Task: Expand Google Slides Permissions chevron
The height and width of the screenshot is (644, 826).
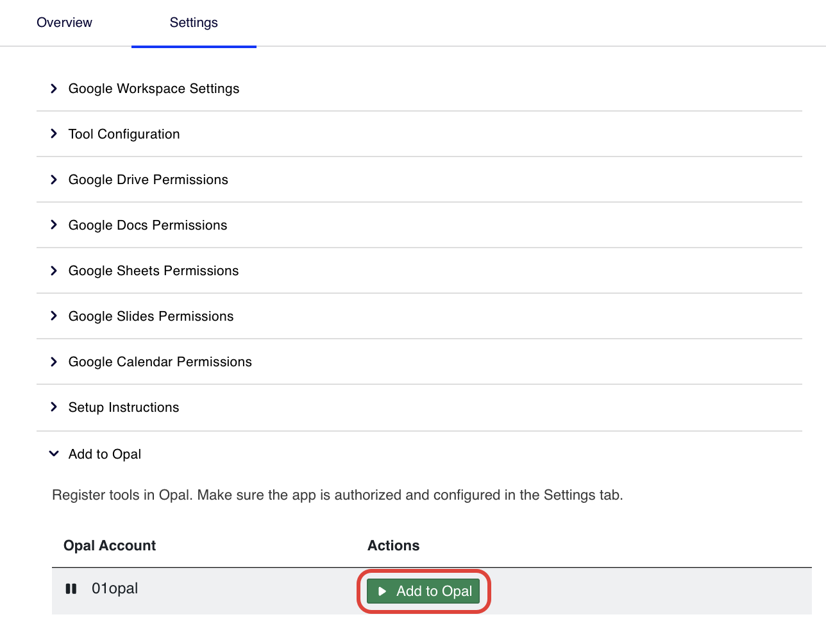Action: click(x=54, y=316)
